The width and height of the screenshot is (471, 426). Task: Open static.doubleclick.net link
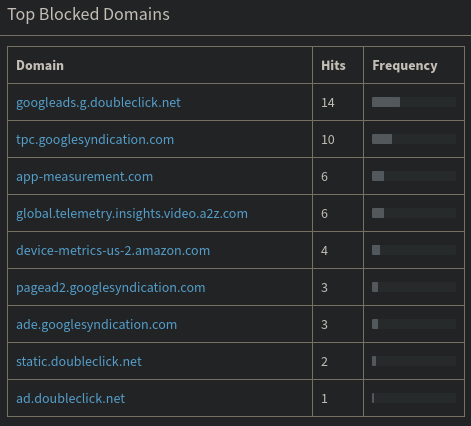pyautogui.click(x=79, y=361)
